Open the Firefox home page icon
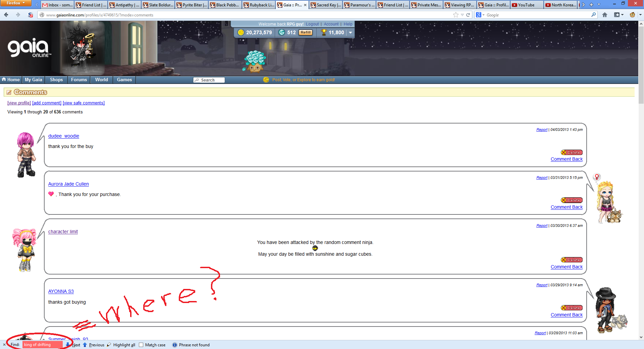 click(x=605, y=15)
